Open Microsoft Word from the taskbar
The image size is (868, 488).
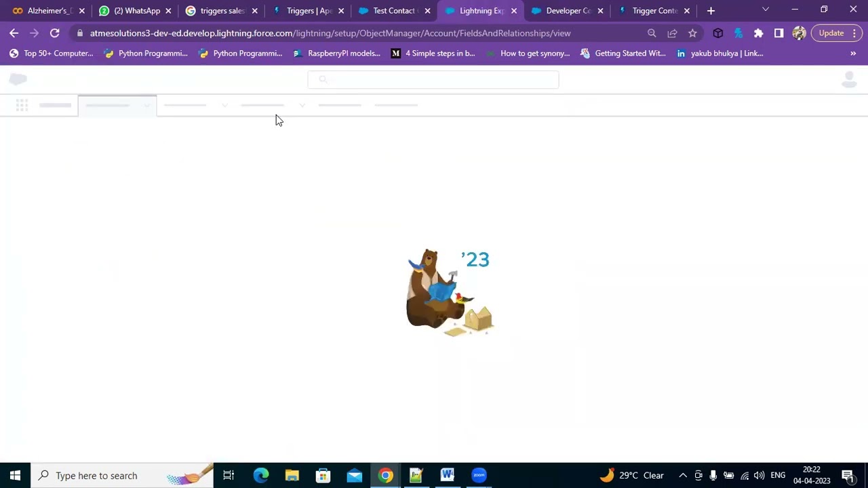448,475
